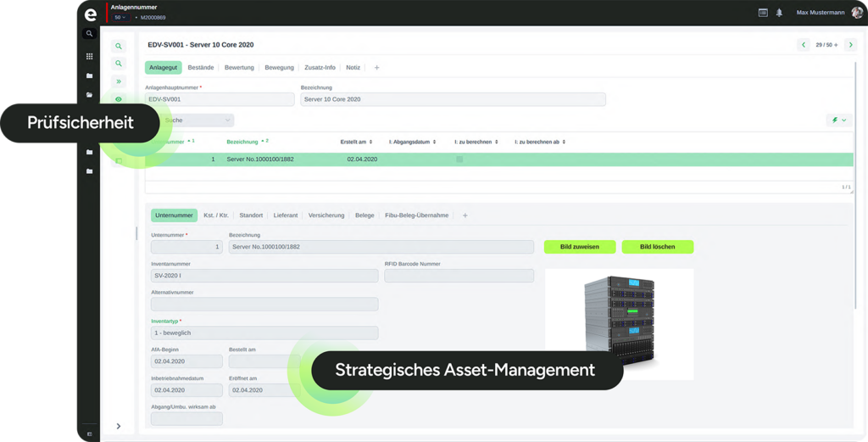The image size is (868, 442).
Task: Open the window panel icon beside the bell
Action: (763, 13)
